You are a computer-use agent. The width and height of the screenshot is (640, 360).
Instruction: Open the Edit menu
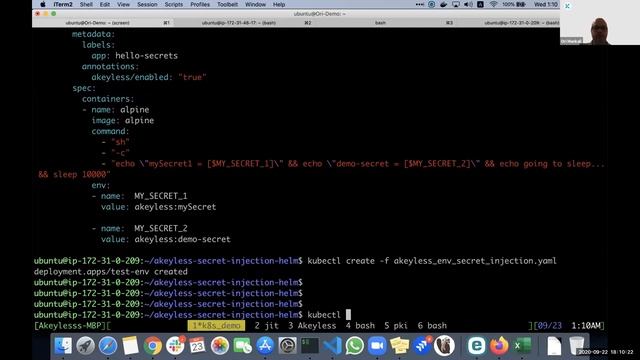(x=105, y=4)
